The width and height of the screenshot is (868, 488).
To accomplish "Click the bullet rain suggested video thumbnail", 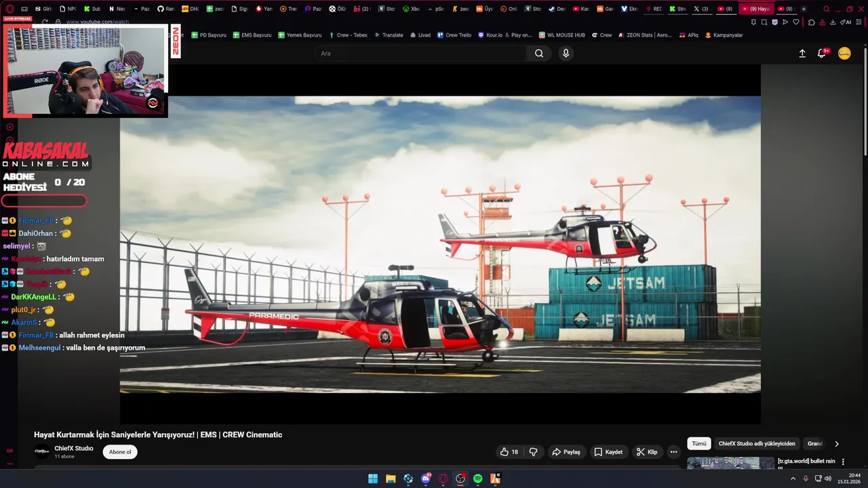I will (730, 463).
